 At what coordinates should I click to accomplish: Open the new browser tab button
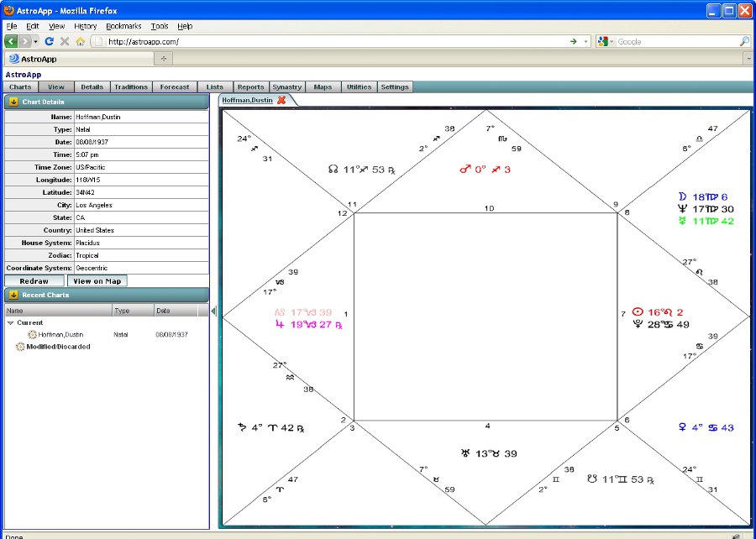click(163, 58)
